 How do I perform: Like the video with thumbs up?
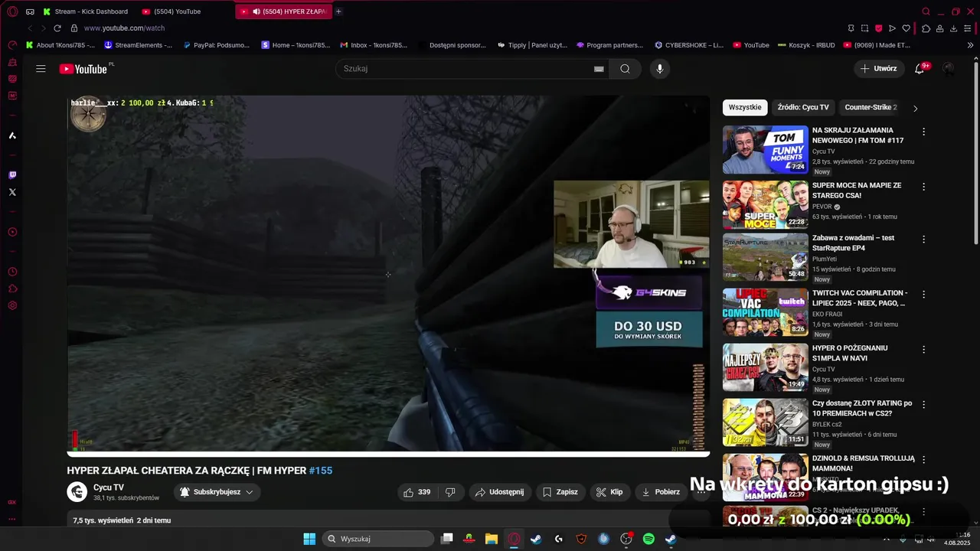coord(417,492)
